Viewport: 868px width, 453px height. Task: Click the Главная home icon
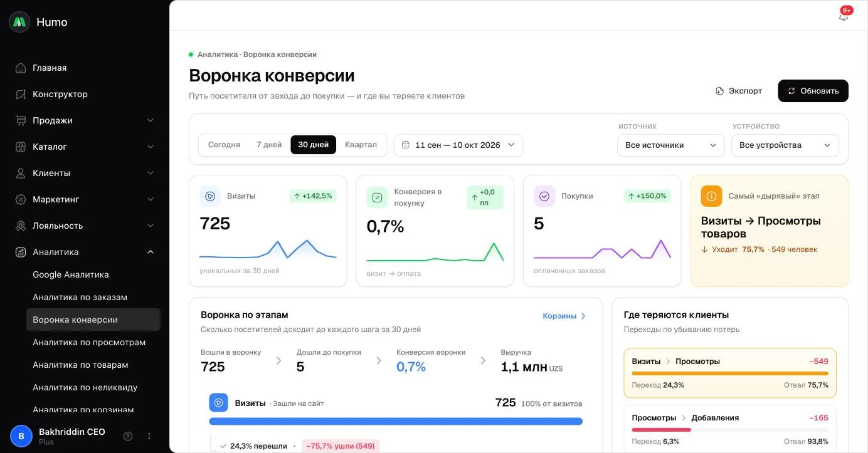coord(21,68)
